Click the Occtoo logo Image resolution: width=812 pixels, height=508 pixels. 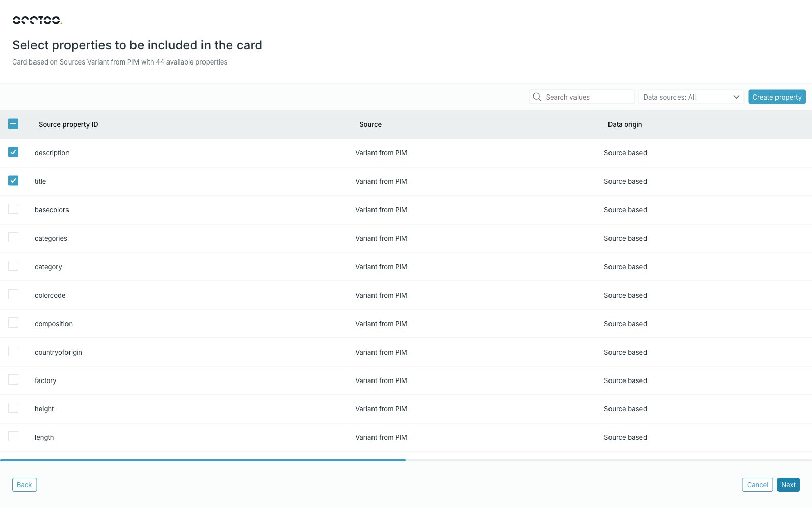coord(37,20)
